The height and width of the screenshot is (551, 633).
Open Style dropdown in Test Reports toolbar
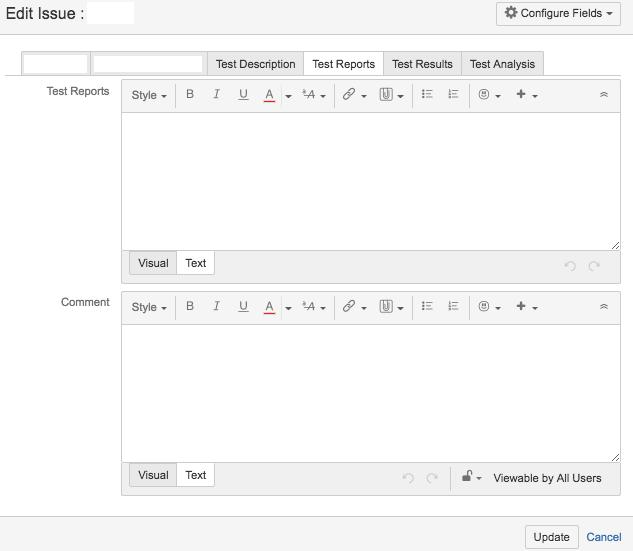point(149,95)
